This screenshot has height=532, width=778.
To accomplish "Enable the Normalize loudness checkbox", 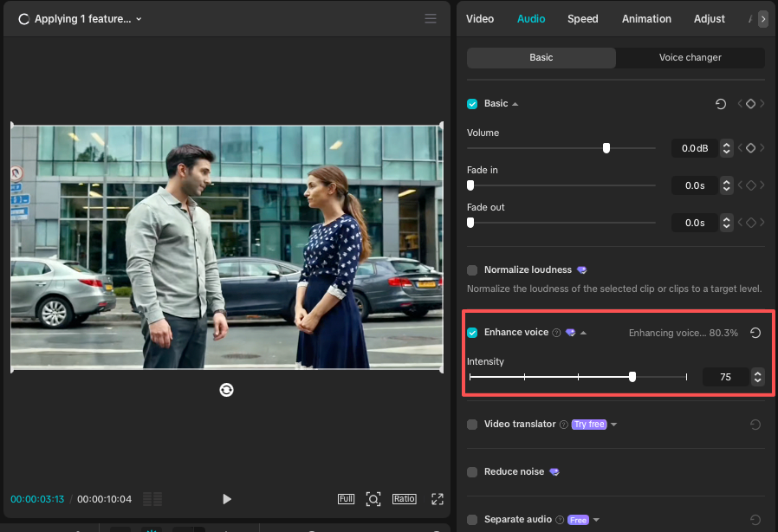I will point(472,269).
